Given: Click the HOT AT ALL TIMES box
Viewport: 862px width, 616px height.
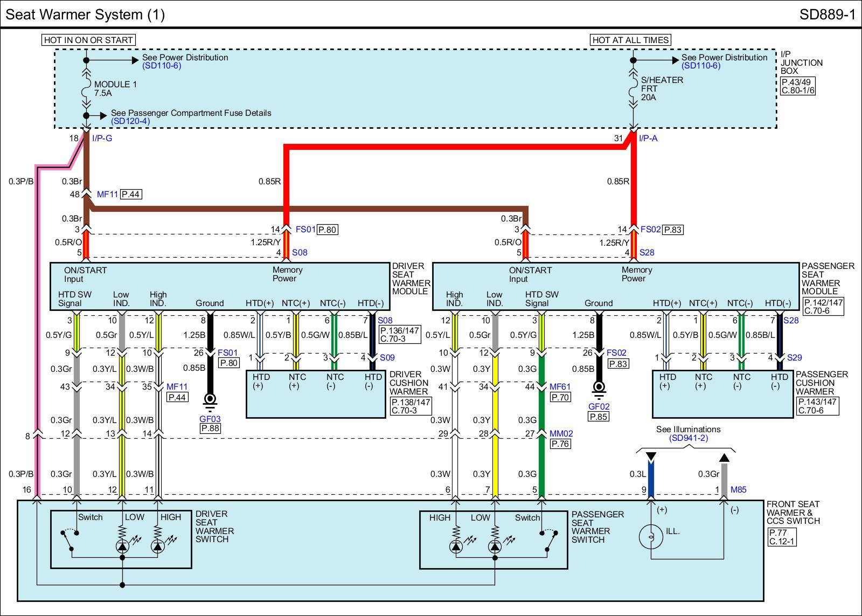Looking at the screenshot, I should tap(630, 40).
